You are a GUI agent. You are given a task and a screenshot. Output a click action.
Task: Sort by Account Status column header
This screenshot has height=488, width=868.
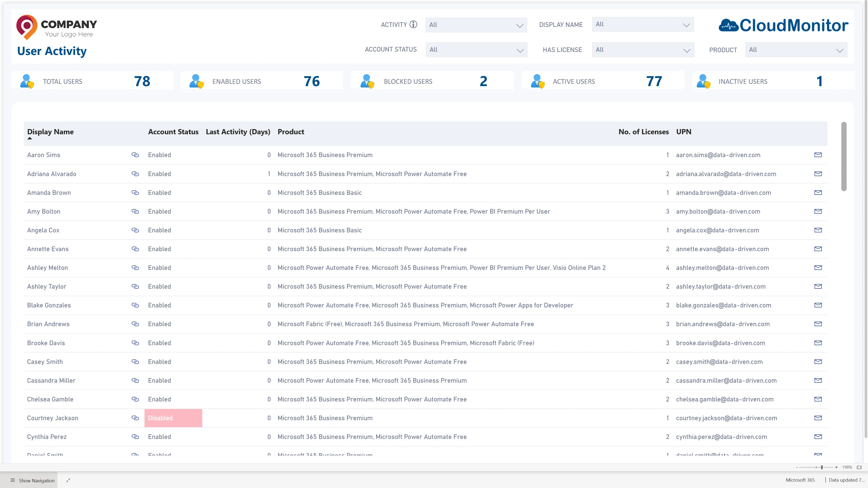173,132
